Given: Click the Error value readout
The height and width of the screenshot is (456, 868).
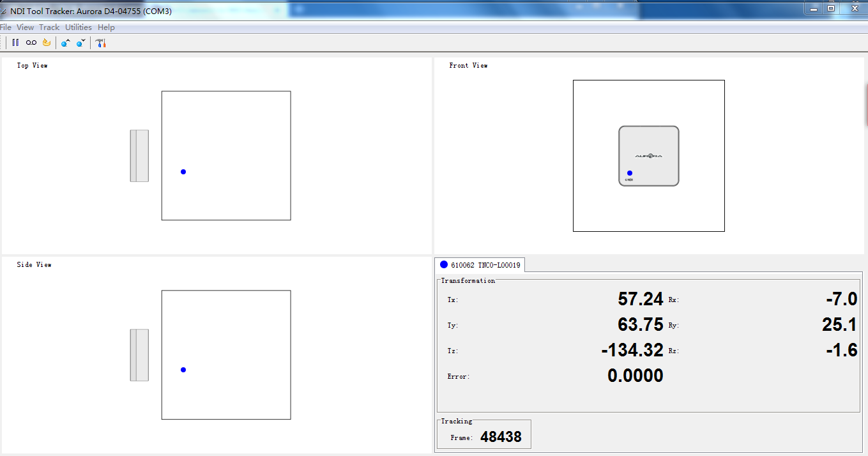Looking at the screenshot, I should pyautogui.click(x=637, y=376).
